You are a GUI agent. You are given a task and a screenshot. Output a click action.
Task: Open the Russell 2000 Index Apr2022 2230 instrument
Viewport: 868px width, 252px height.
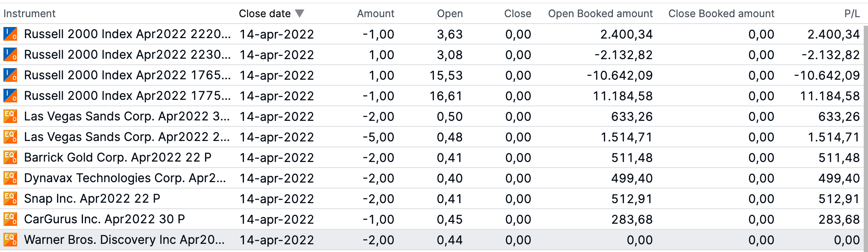127,55
